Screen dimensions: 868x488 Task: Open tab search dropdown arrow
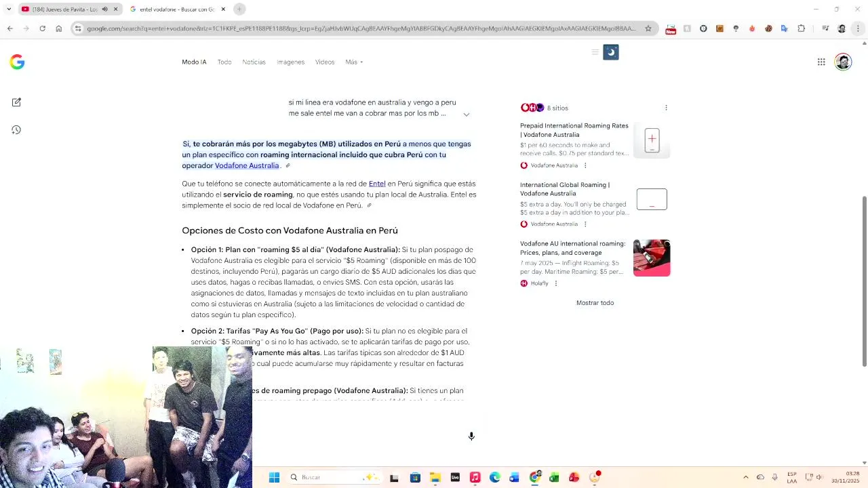pyautogui.click(x=9, y=9)
